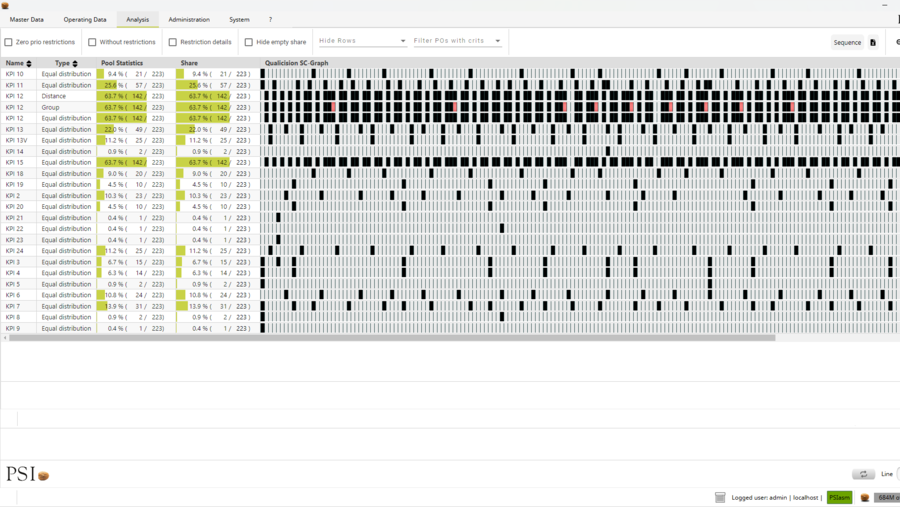Check the Restriction details option
Image resolution: width=900 pixels, height=507 pixels.
(173, 42)
